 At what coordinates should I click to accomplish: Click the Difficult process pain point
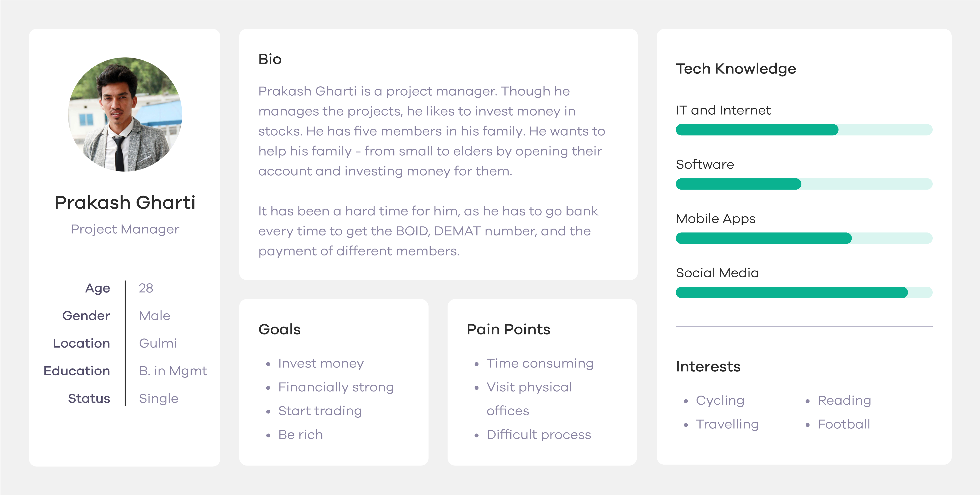[x=539, y=435]
